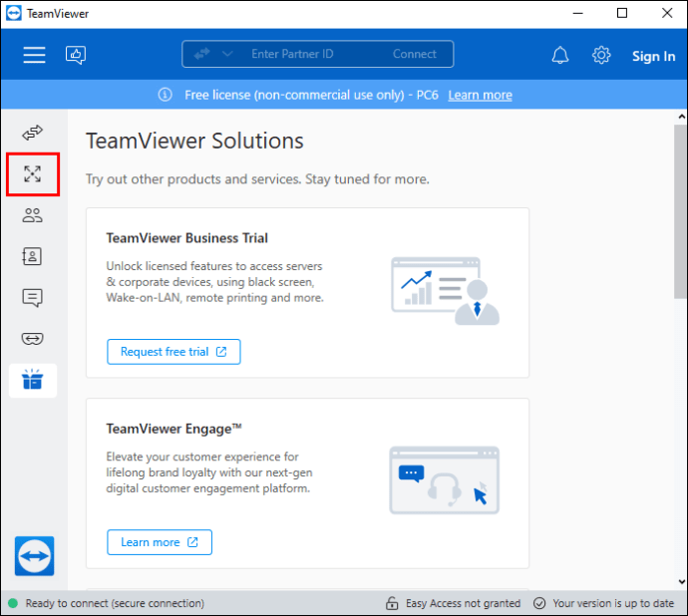Select the gift box Solutions icon
Image resolution: width=688 pixels, height=616 pixels.
(x=33, y=380)
